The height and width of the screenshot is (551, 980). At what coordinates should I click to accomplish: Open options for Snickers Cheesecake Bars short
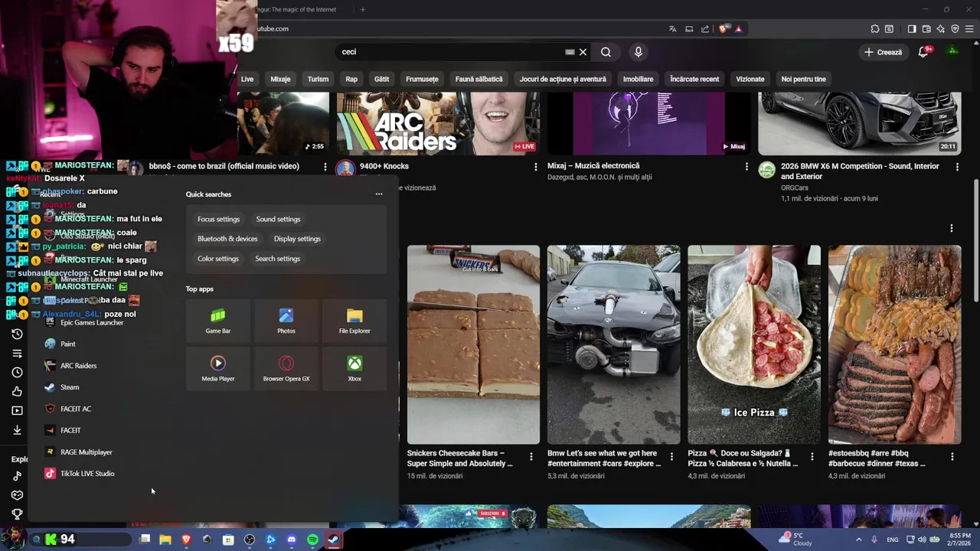(531, 457)
